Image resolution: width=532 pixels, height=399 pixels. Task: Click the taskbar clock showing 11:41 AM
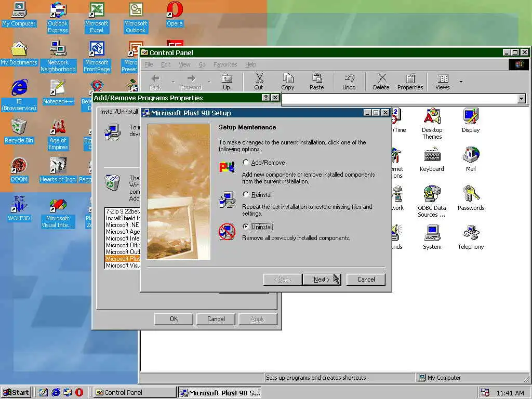point(510,393)
